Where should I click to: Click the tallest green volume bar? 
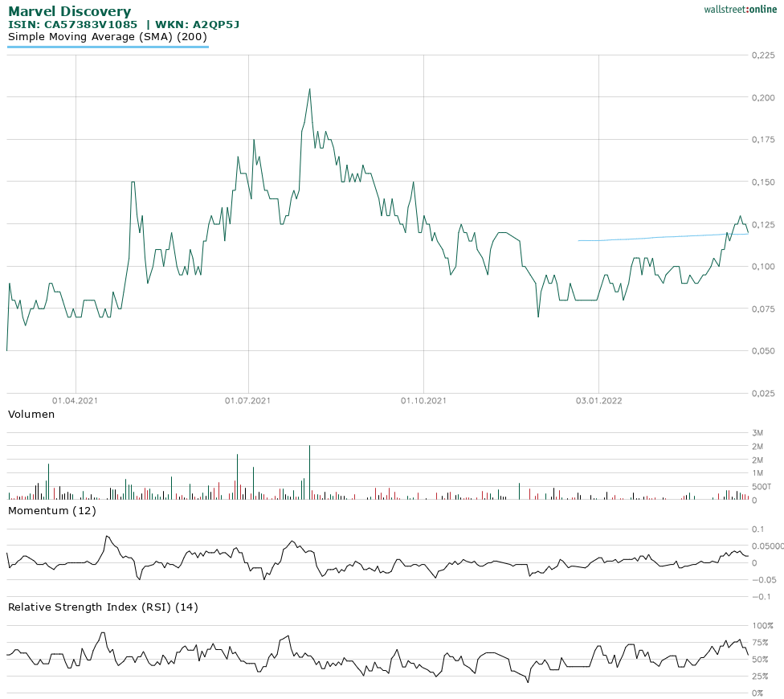coord(309,472)
